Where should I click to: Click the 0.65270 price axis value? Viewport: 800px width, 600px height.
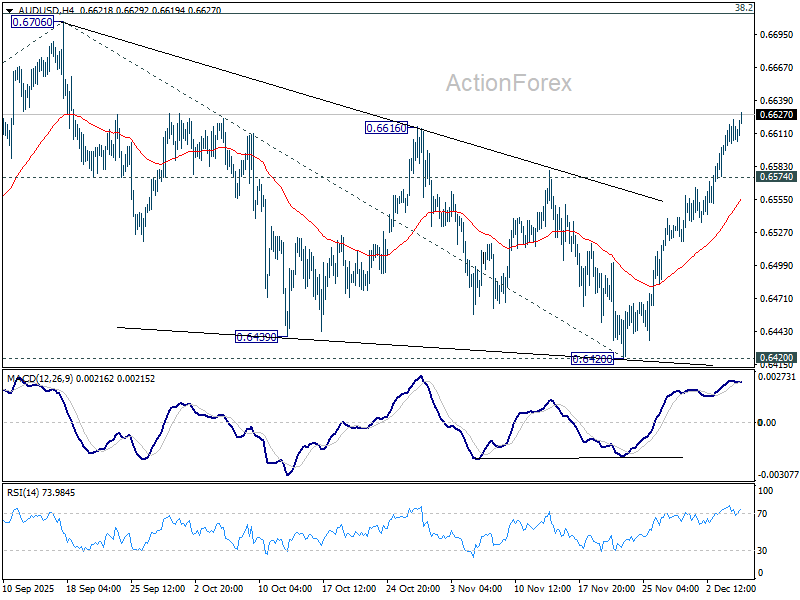tap(777, 233)
